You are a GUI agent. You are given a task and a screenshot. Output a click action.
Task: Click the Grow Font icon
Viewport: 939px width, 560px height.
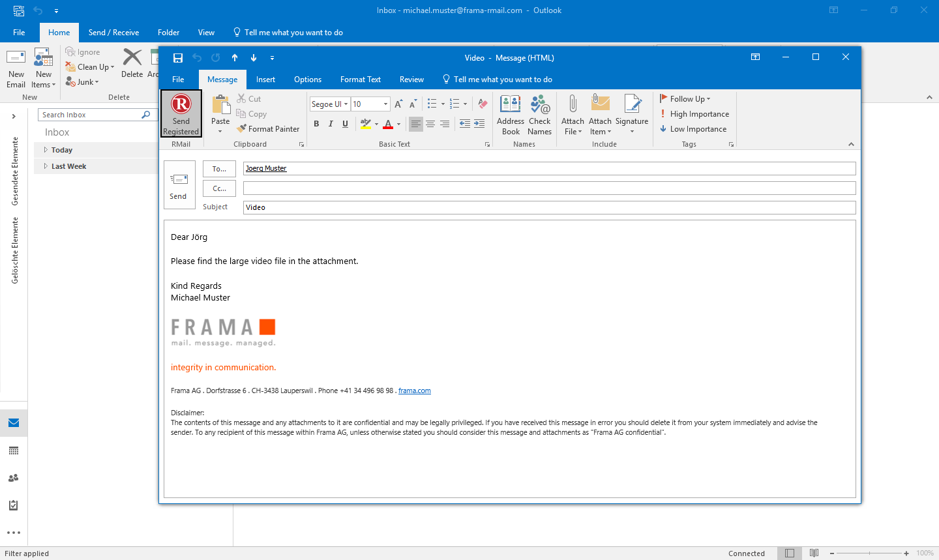(x=398, y=104)
